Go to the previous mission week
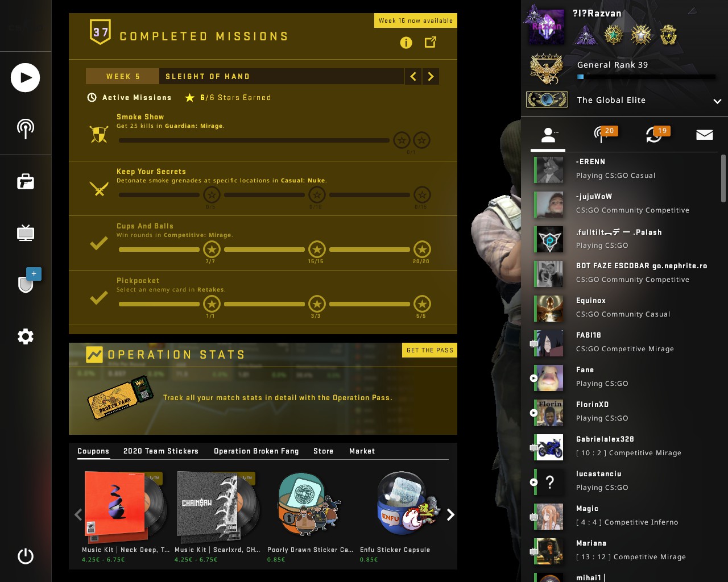 413,76
